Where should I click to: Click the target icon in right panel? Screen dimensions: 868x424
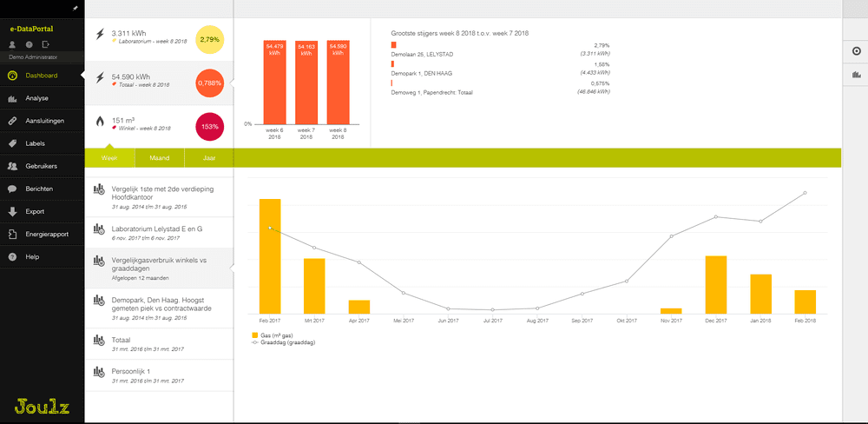click(x=855, y=51)
